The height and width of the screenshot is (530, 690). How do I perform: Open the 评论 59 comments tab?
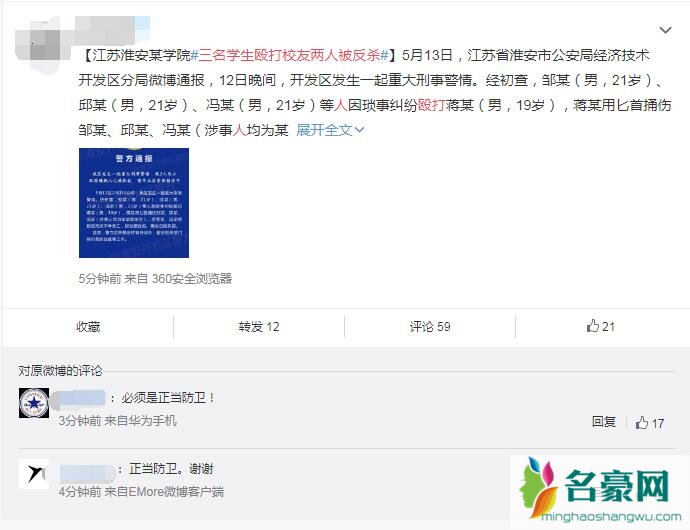click(430, 327)
